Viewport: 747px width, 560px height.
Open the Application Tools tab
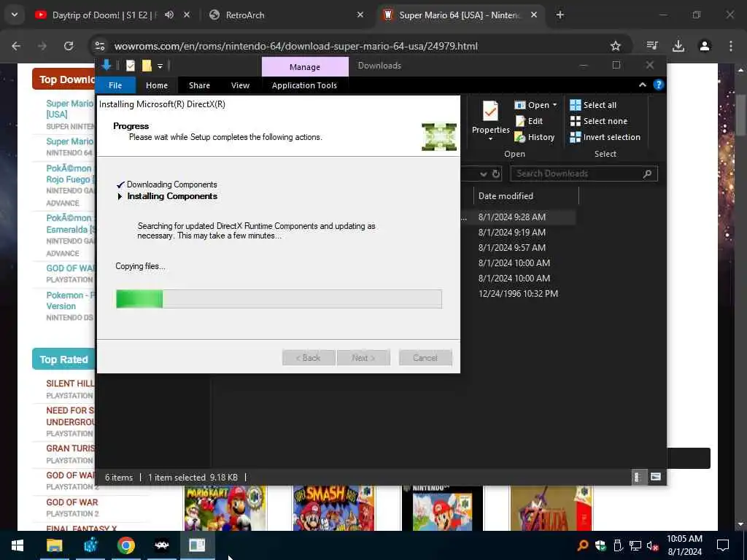pyautogui.click(x=304, y=85)
